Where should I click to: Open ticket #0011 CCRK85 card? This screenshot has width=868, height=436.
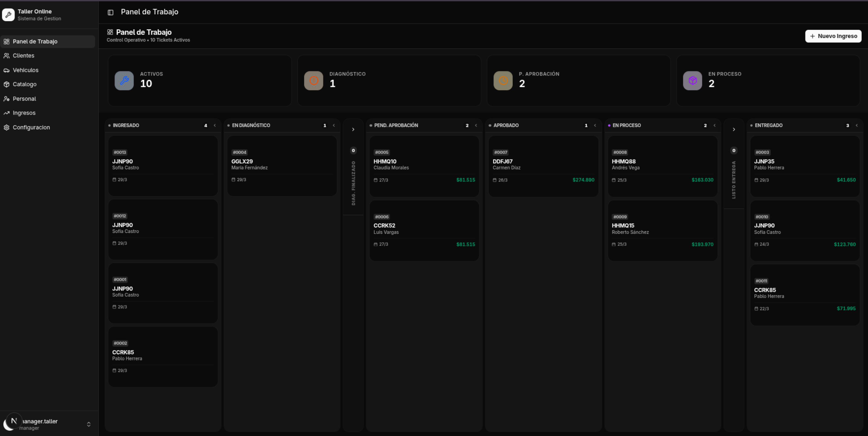pyautogui.click(x=805, y=295)
